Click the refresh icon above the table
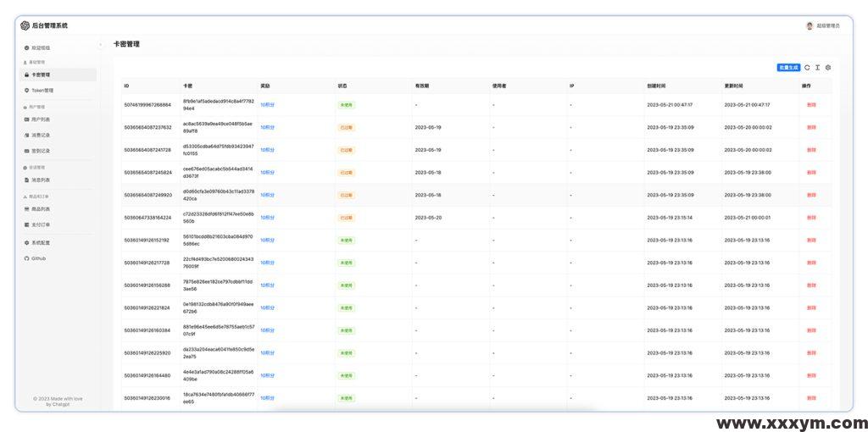The width and height of the screenshot is (868, 432). pyautogui.click(x=808, y=67)
